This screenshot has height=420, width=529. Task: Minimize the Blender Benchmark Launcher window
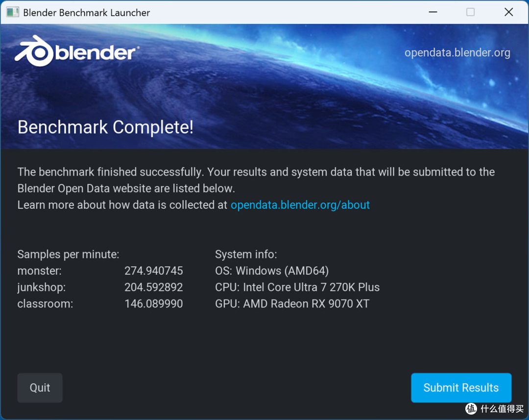pyautogui.click(x=433, y=12)
